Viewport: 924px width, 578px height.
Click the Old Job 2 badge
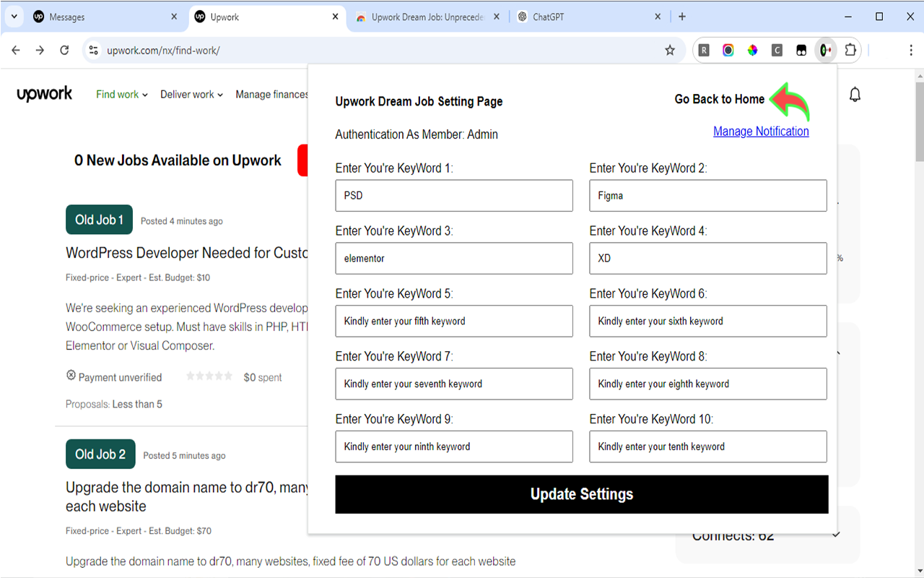click(100, 454)
